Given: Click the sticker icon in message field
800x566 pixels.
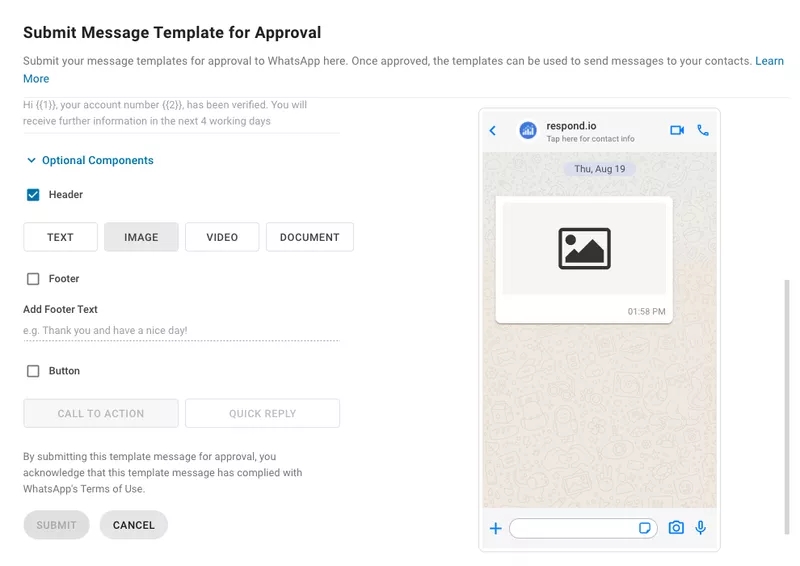Looking at the screenshot, I should click(645, 528).
